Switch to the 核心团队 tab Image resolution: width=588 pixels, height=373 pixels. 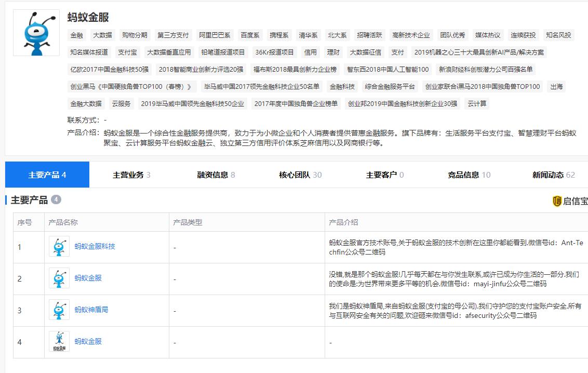[300, 175]
